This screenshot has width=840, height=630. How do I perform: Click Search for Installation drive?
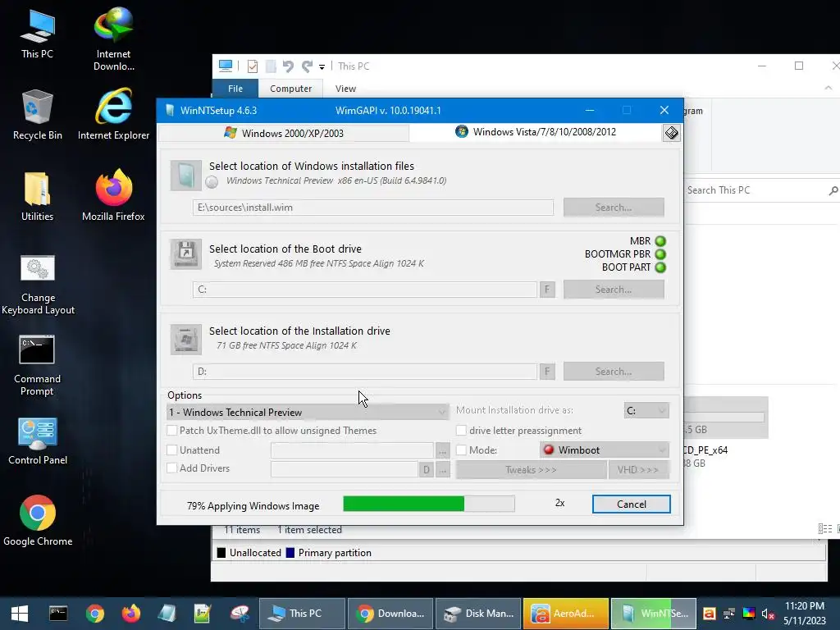click(x=614, y=372)
